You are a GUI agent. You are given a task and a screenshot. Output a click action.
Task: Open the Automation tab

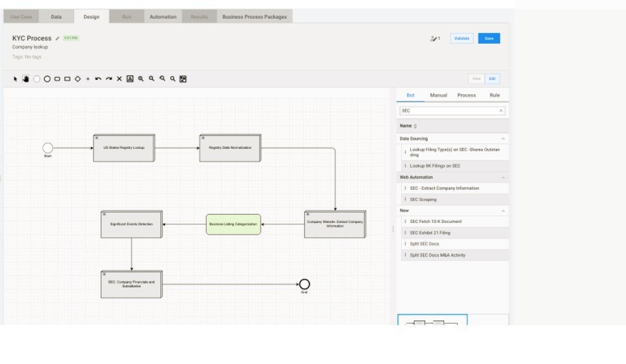[x=163, y=17]
